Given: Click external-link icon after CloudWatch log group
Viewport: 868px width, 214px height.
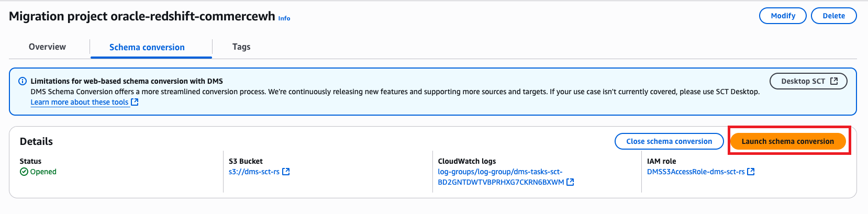Looking at the screenshot, I should 570,182.
